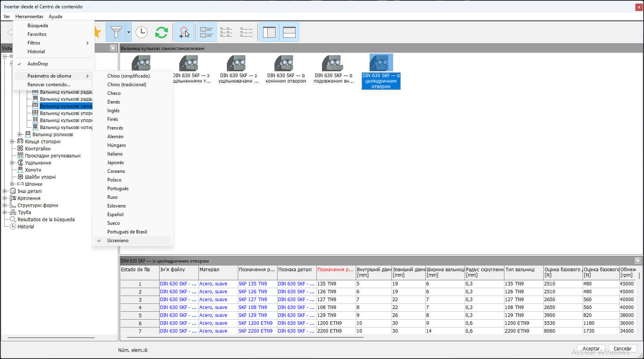644x359 pixels.
Task: Click the Favorites star toolbar icon
Action: (x=98, y=32)
